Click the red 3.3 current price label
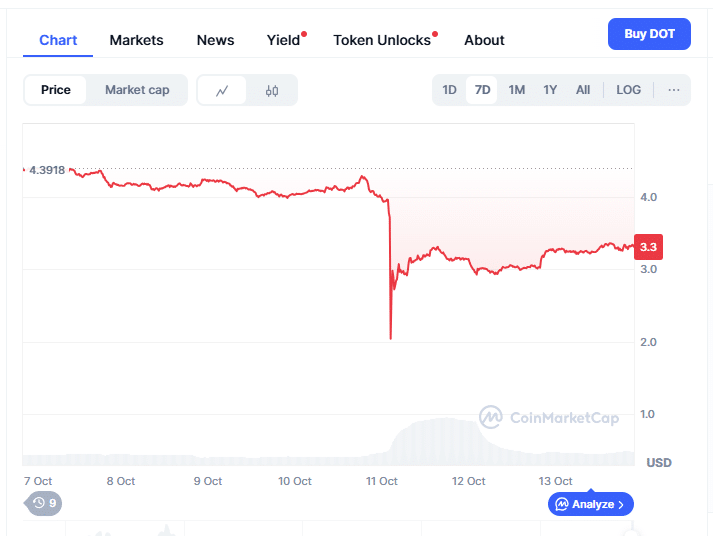The image size is (713, 536). click(x=648, y=247)
